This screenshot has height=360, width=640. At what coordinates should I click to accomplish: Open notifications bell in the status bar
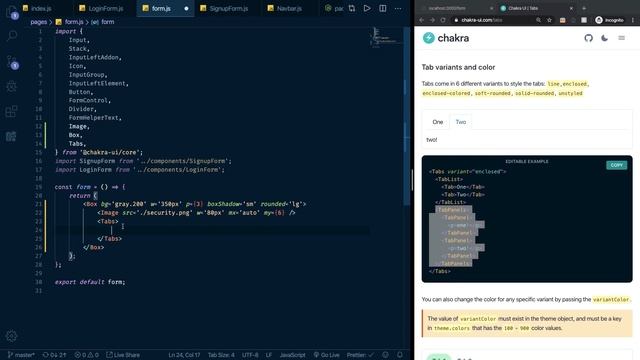click(x=400, y=355)
